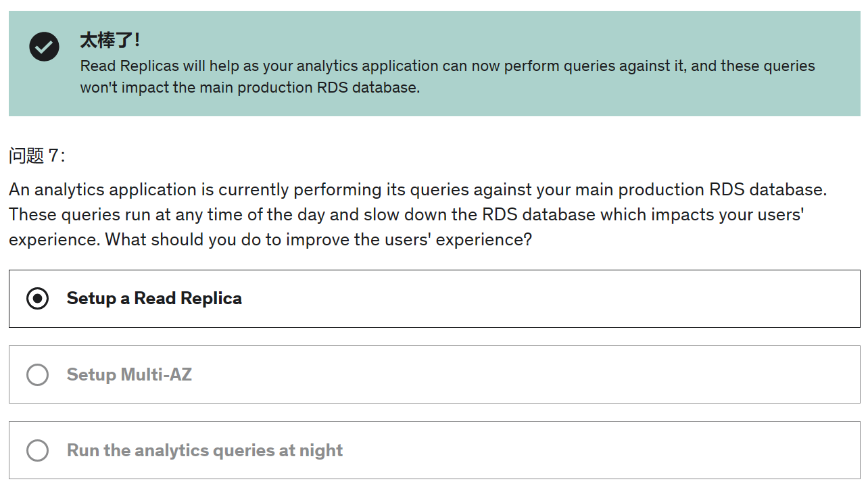Click the "问题 7:" question number label
This screenshot has width=868, height=488.
37,155
